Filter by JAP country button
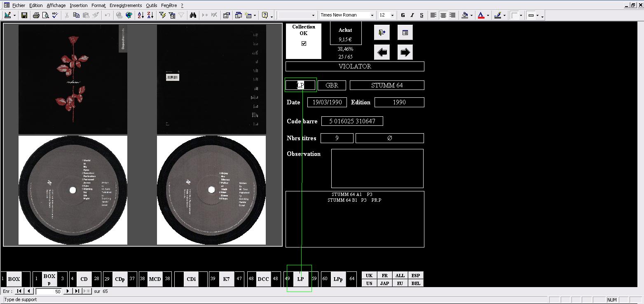The image size is (644, 304). [384, 283]
